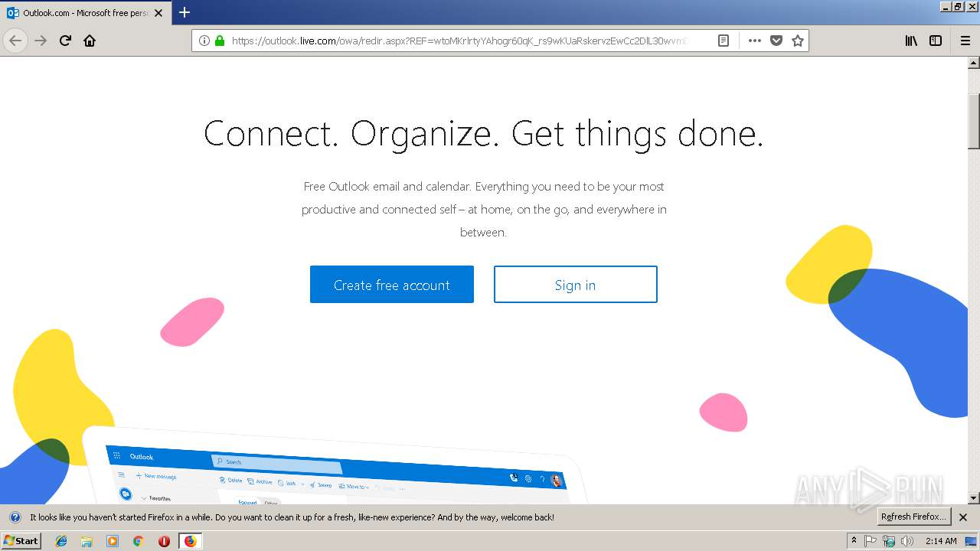Select the Firefox taskbar button
This screenshot has height=551, width=980.
[190, 541]
